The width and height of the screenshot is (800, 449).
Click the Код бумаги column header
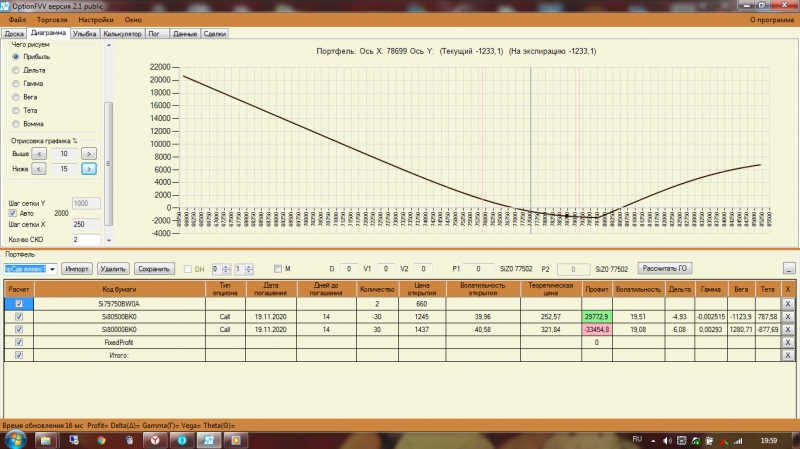[119, 289]
